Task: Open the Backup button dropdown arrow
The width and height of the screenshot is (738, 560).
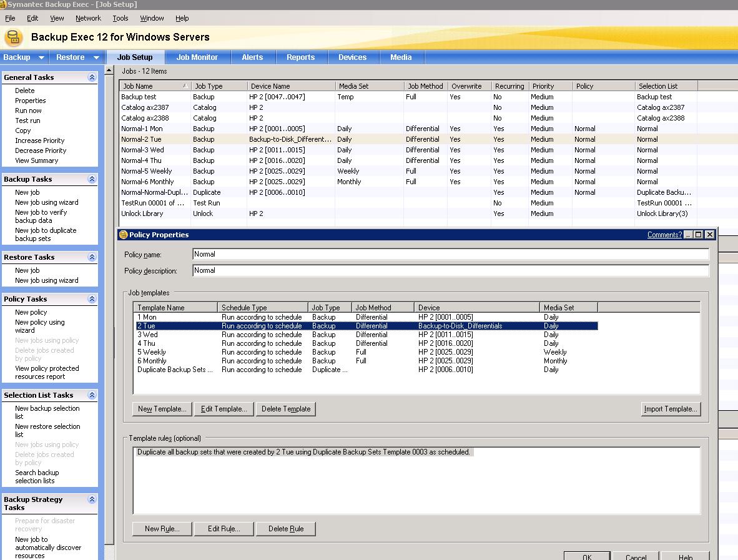Action: coord(41,57)
